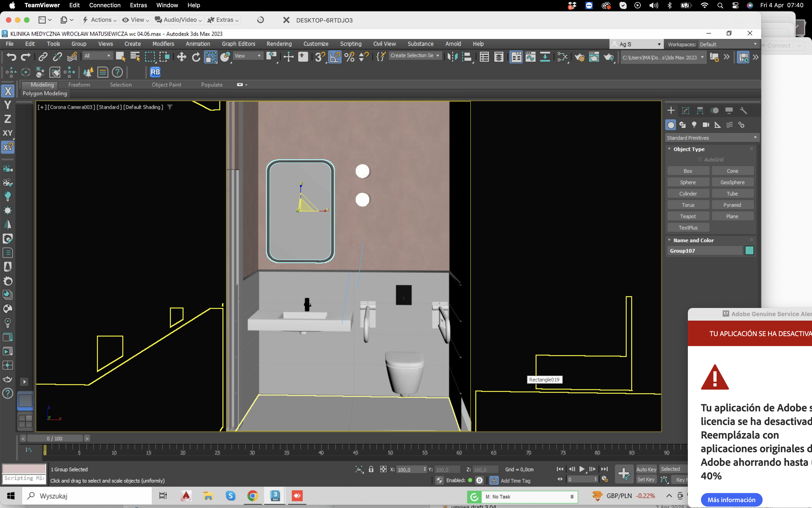Open the Display command panel tab
812x508 pixels.
729,110
